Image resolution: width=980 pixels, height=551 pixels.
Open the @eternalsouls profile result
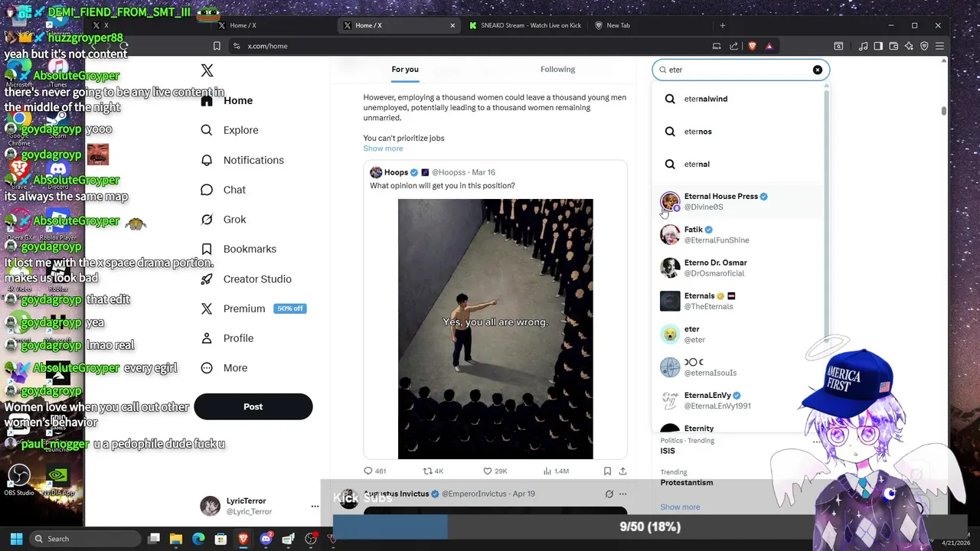point(739,367)
